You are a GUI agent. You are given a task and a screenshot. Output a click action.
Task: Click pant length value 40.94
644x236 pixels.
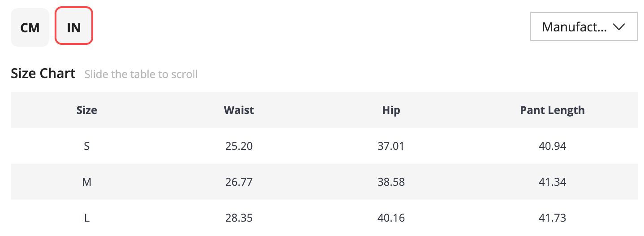tap(552, 146)
